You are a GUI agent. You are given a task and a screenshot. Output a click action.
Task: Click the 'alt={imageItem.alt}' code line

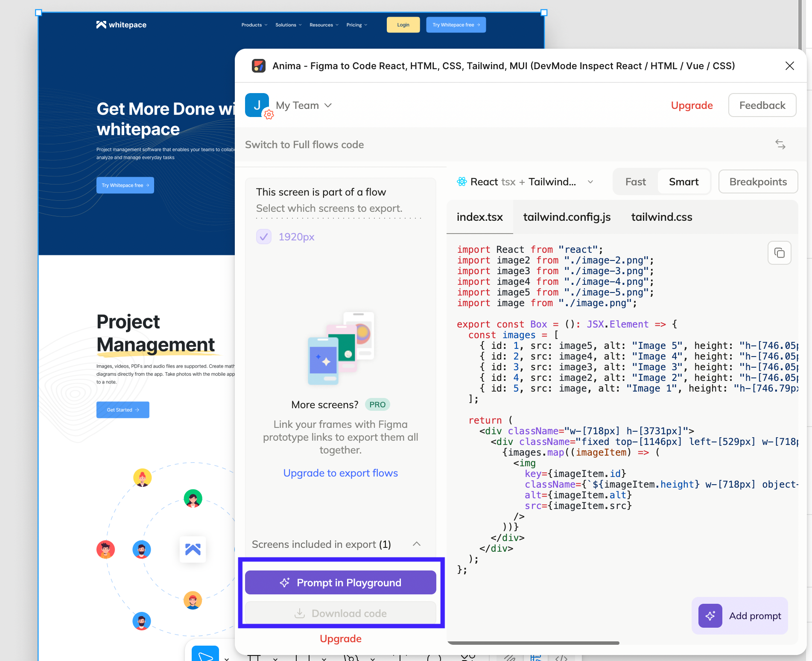coord(578,495)
